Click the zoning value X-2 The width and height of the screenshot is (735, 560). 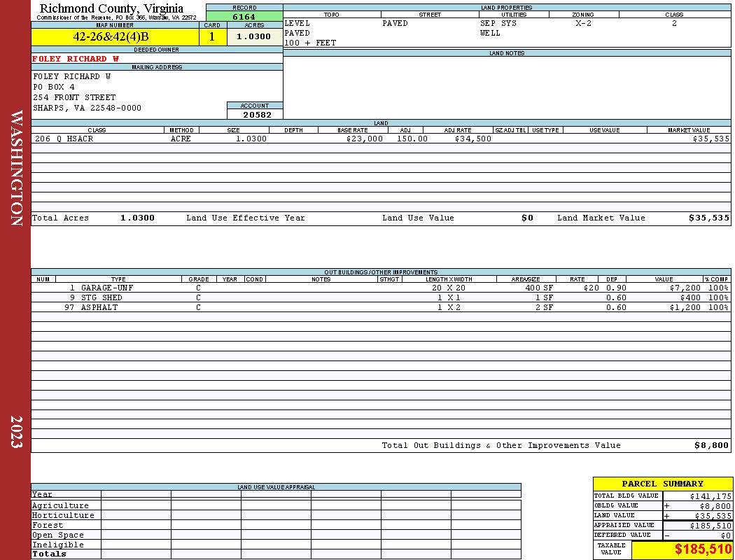(x=583, y=23)
